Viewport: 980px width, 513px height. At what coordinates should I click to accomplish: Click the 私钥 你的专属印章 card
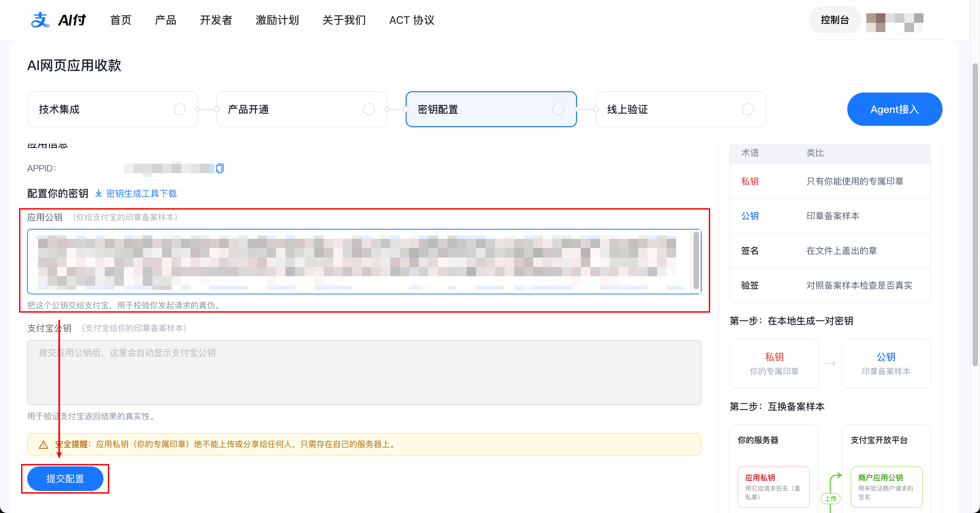click(774, 364)
